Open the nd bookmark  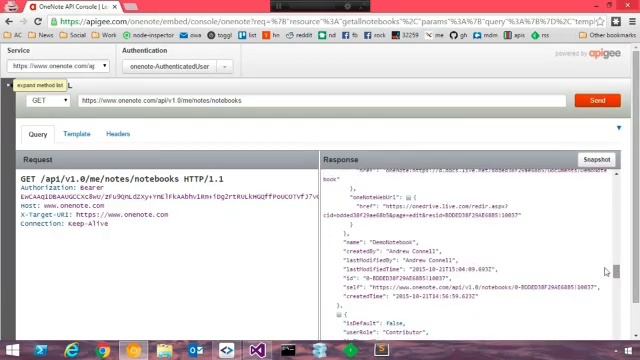[327, 36]
